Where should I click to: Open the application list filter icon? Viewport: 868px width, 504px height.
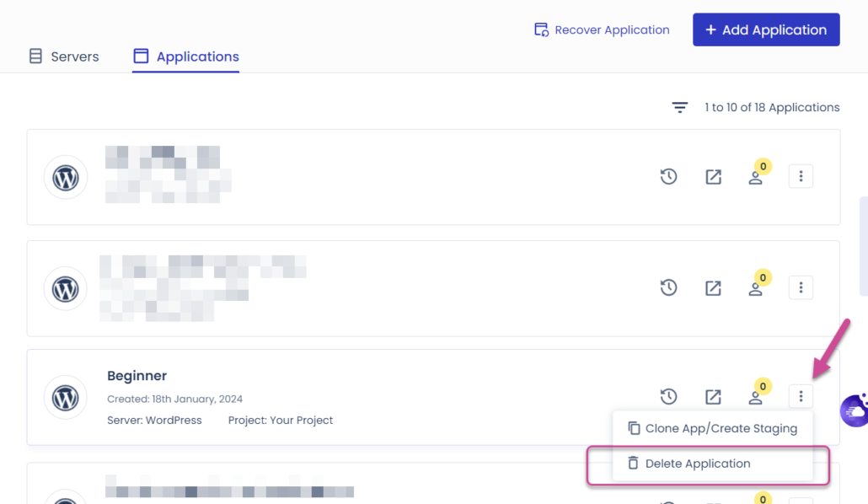click(680, 107)
